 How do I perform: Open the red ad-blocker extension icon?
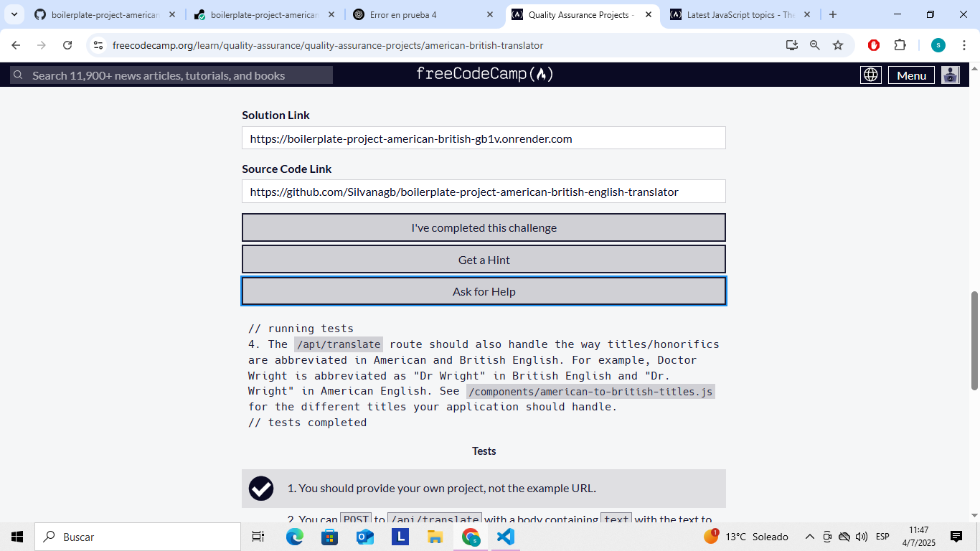click(x=874, y=45)
